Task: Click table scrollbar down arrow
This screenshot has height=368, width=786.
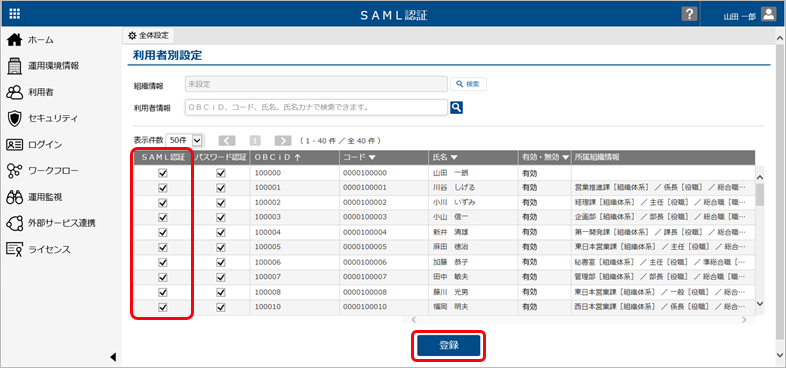Action: (x=759, y=303)
